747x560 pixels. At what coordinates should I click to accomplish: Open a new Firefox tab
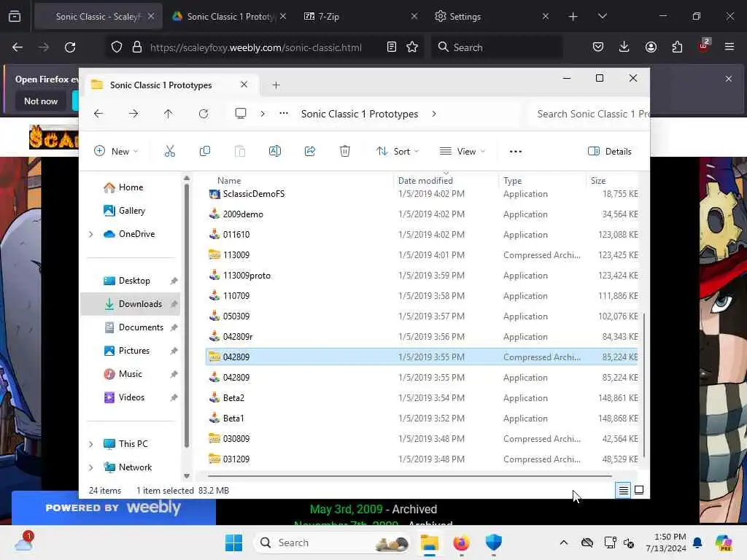(x=573, y=16)
